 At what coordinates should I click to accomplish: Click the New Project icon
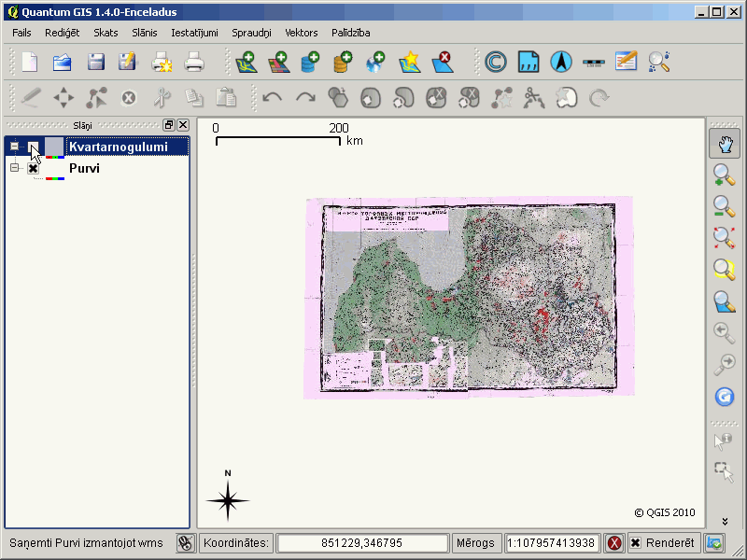(x=30, y=62)
